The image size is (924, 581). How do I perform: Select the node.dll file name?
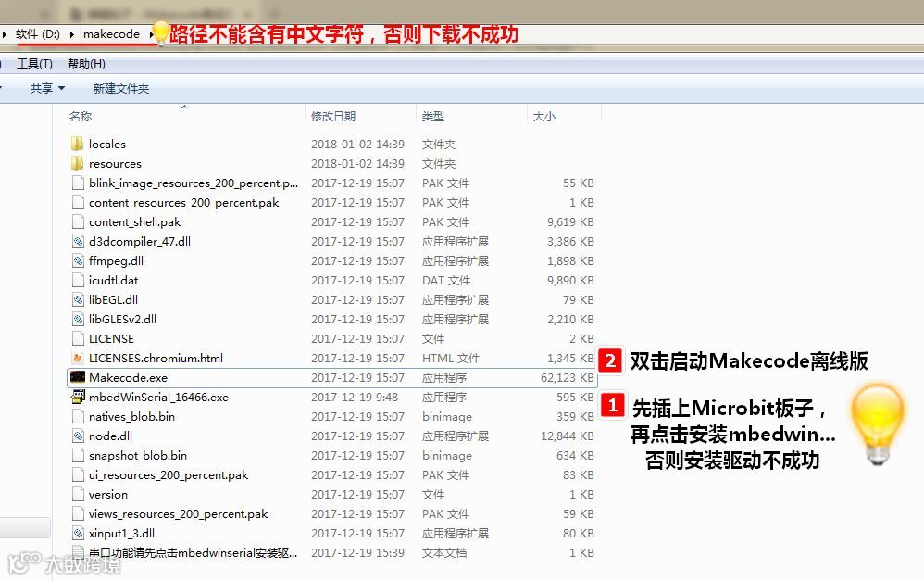pyautogui.click(x=110, y=436)
